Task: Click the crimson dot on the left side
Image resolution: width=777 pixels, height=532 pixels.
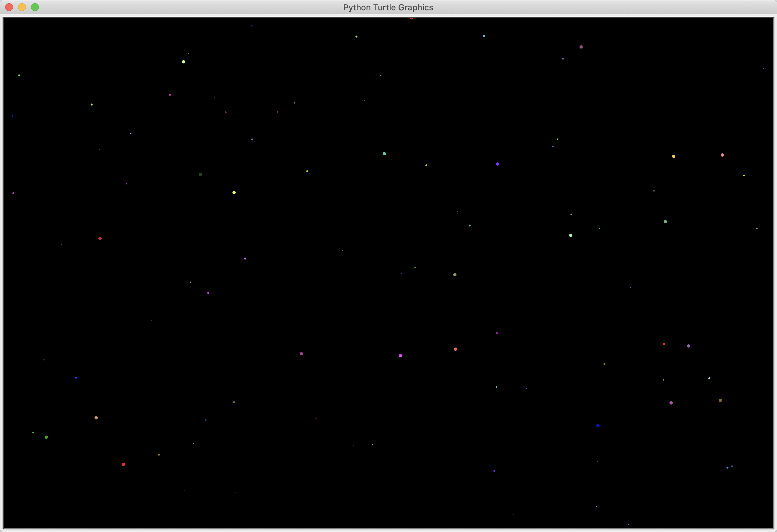Action: [100, 238]
